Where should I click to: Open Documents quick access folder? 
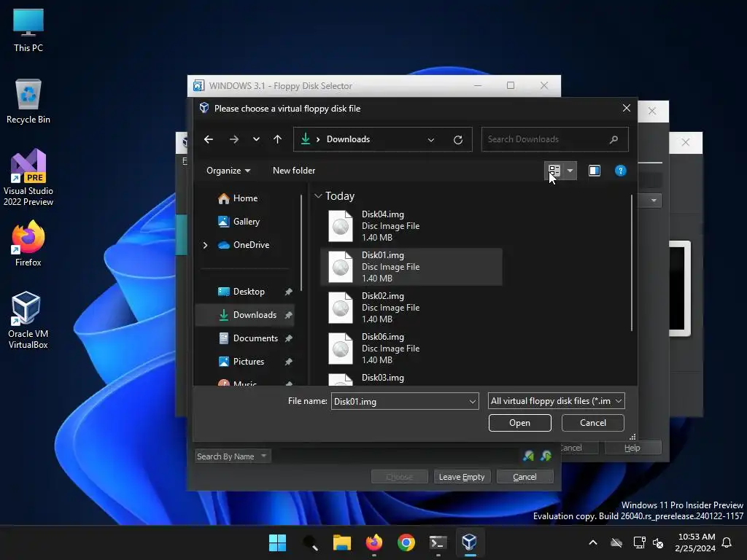pos(255,338)
